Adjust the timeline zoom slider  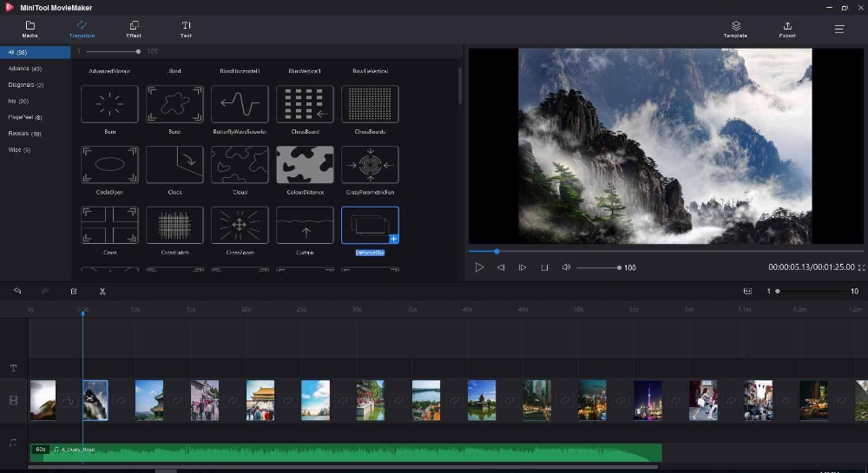point(811,291)
